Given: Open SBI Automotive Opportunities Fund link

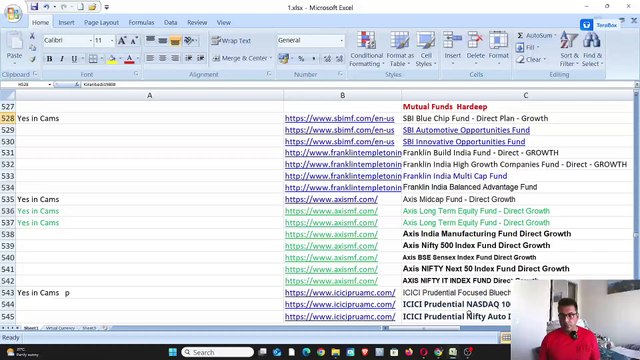Looking at the screenshot, I should click(466, 130).
